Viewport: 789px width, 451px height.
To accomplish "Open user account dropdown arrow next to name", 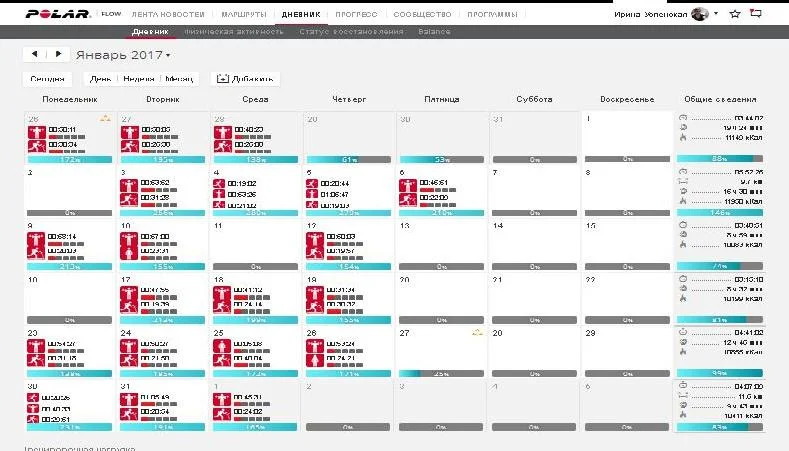I will (x=716, y=14).
